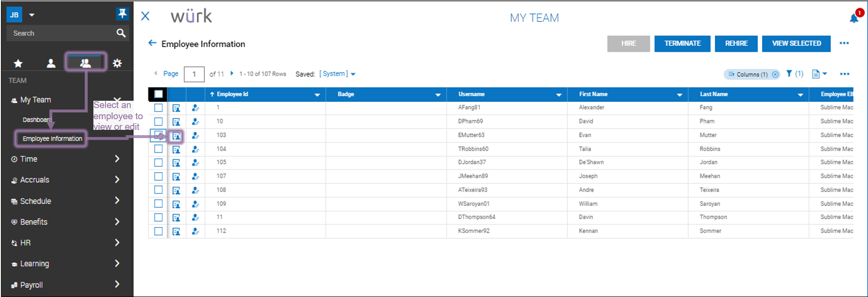Viewport: 868px width, 297px height.
Task: Toggle the select-all header checkbox
Action: coord(158,94)
